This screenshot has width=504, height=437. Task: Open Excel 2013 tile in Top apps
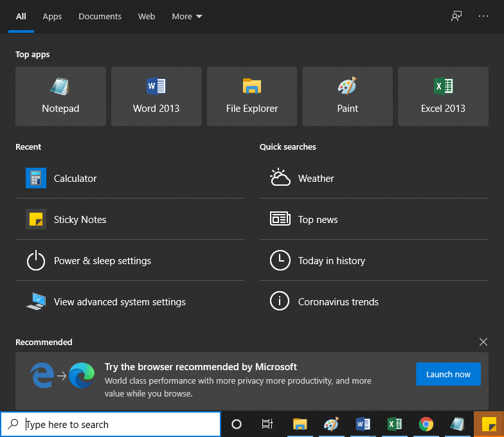(444, 96)
